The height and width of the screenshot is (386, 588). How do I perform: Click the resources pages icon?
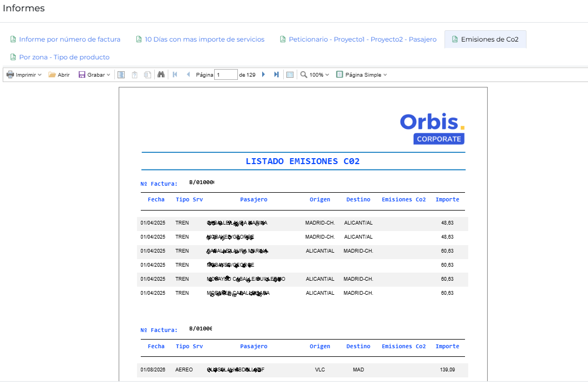[x=147, y=75]
